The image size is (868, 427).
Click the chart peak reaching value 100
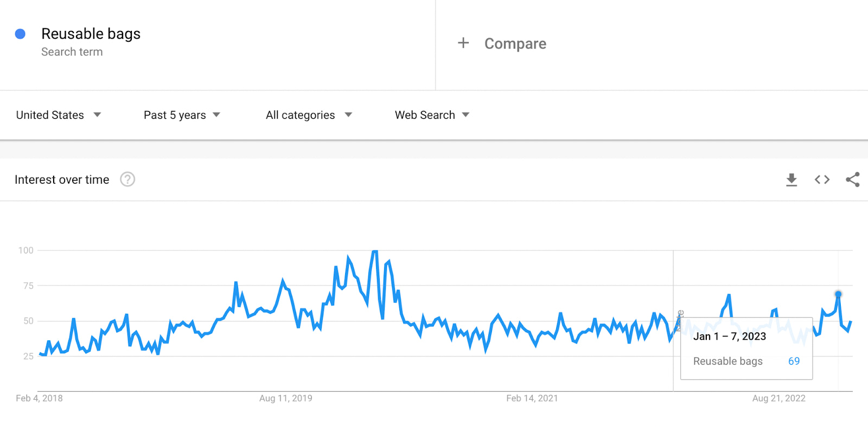374,250
